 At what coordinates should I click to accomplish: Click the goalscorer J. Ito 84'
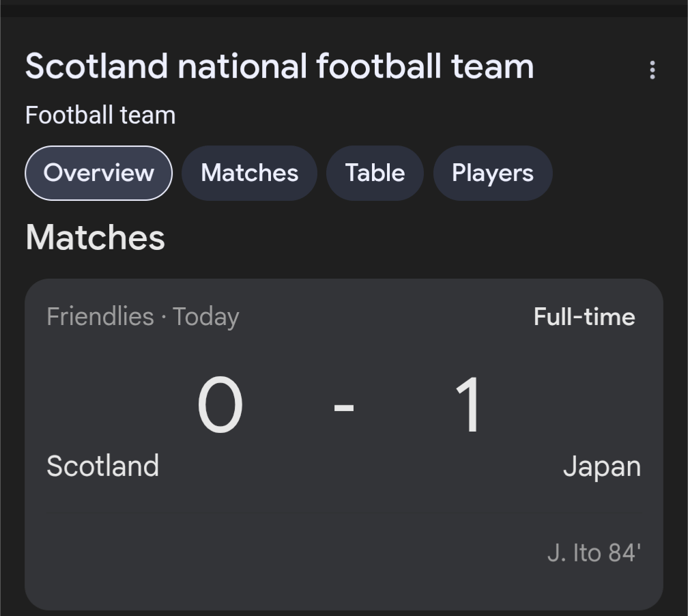pyautogui.click(x=594, y=552)
